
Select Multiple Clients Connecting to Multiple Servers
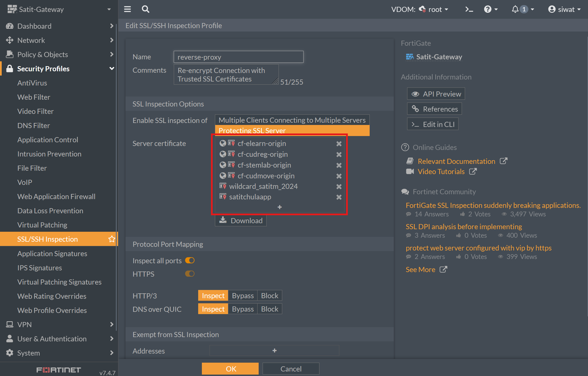click(292, 120)
